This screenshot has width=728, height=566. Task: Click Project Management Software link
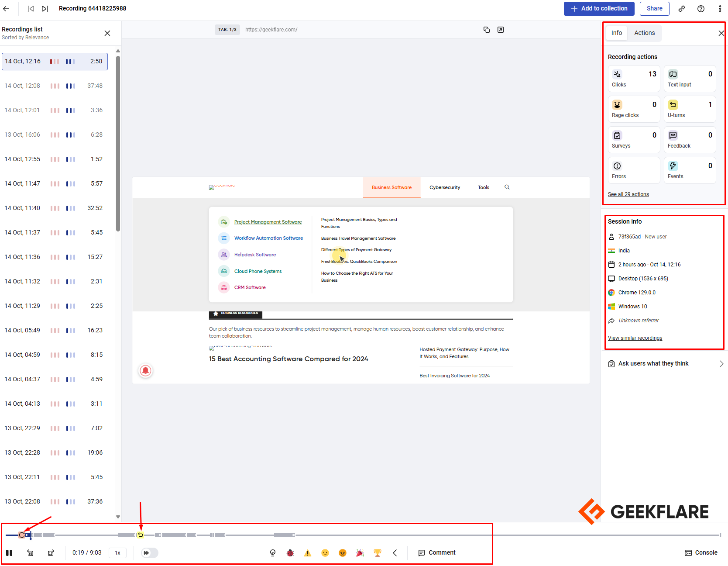point(268,222)
